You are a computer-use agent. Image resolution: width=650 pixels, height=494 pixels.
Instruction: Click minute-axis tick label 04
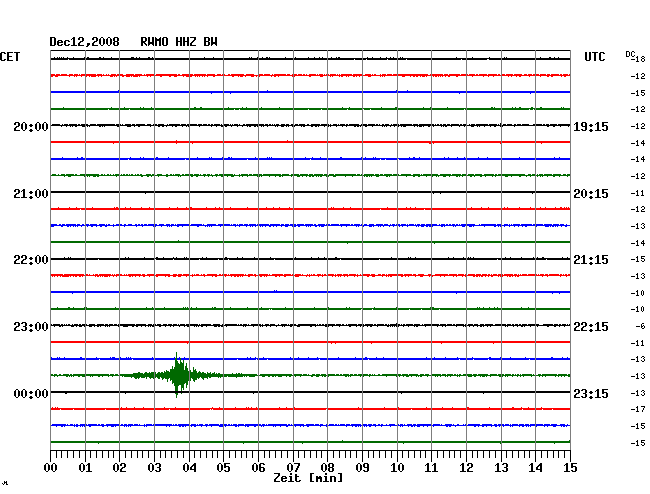(x=189, y=468)
